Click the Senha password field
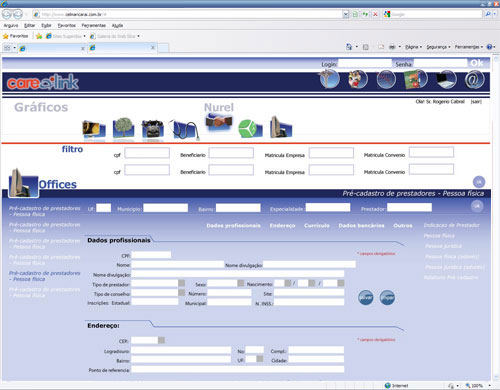Viewport: 500px width, 390px height. click(x=440, y=63)
